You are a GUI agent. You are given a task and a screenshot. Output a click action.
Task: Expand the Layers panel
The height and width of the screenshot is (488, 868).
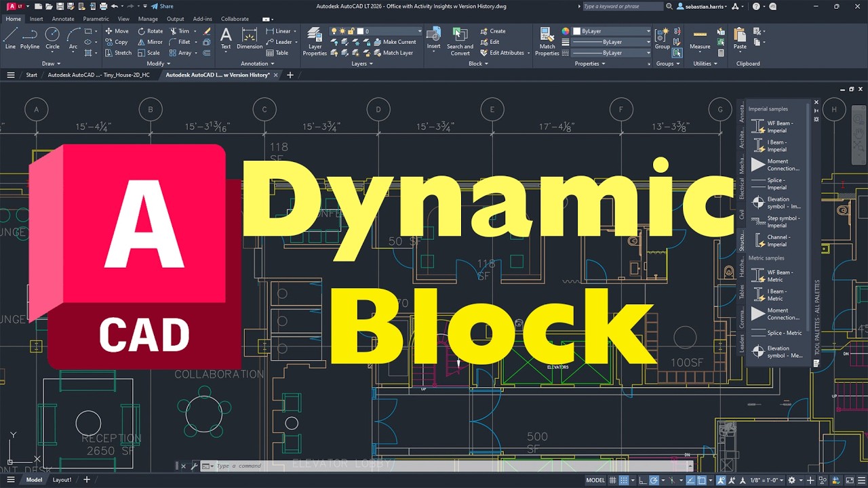(361, 64)
